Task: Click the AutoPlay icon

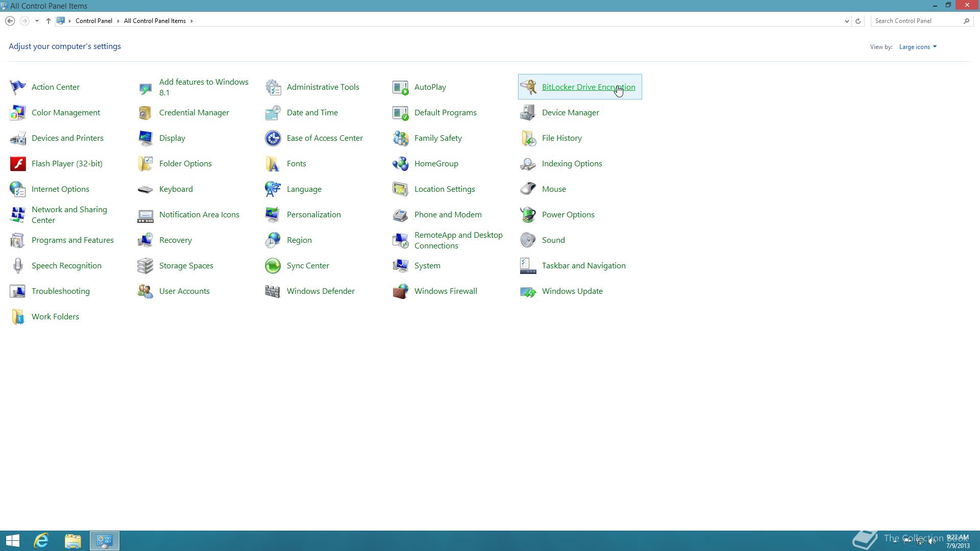Action: tap(401, 87)
